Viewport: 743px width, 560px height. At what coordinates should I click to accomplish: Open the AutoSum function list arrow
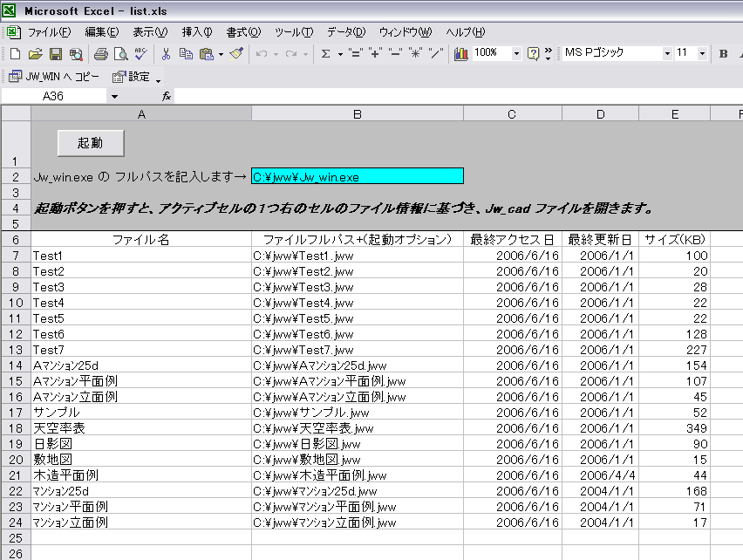340,54
